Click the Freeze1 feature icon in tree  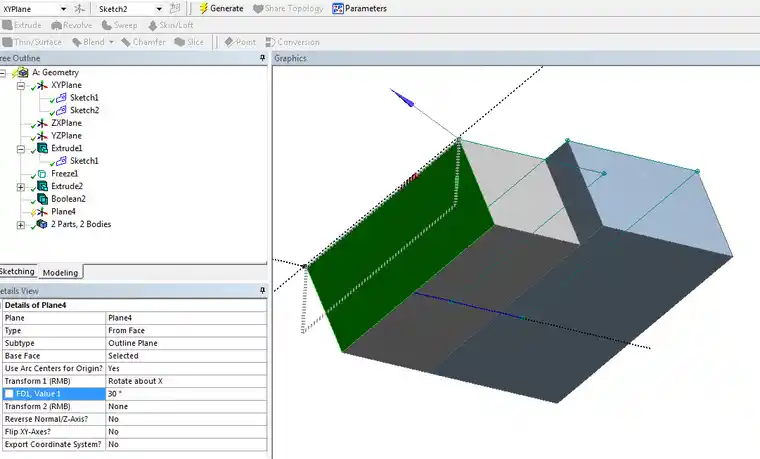(42, 174)
